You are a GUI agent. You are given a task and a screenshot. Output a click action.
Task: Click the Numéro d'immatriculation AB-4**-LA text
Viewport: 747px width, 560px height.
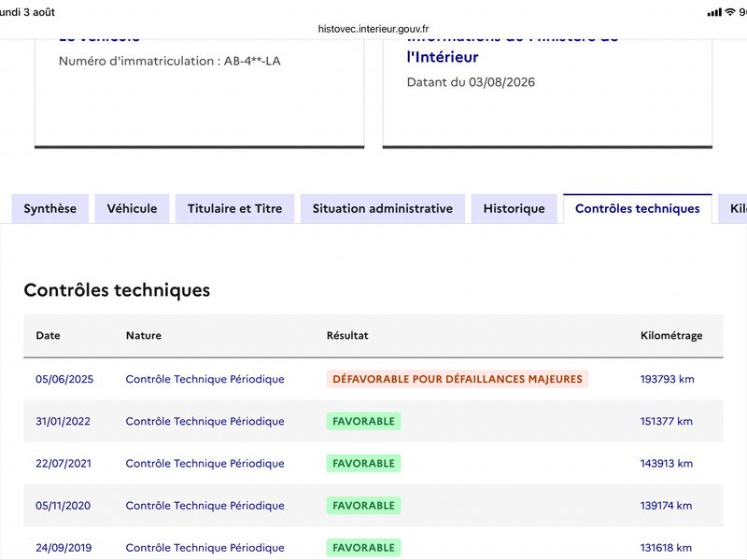(x=170, y=61)
